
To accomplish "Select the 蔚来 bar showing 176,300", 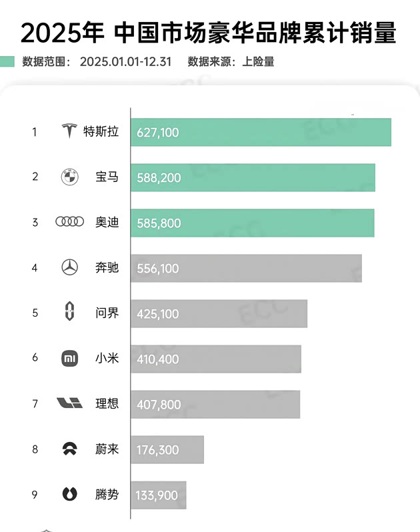I will click(x=167, y=449).
